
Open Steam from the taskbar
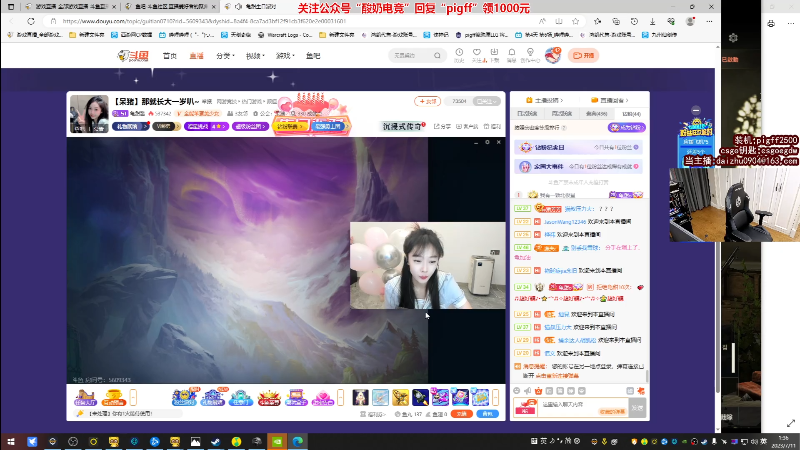point(215,441)
